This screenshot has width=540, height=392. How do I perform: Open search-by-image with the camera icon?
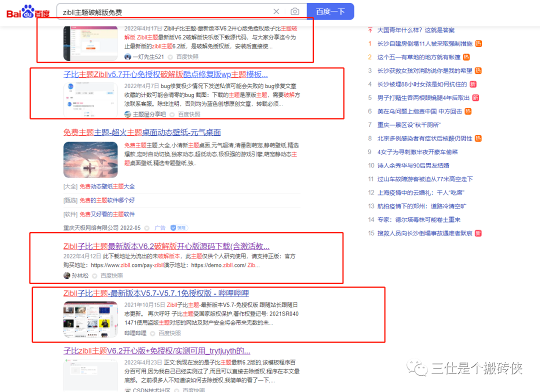point(294,11)
